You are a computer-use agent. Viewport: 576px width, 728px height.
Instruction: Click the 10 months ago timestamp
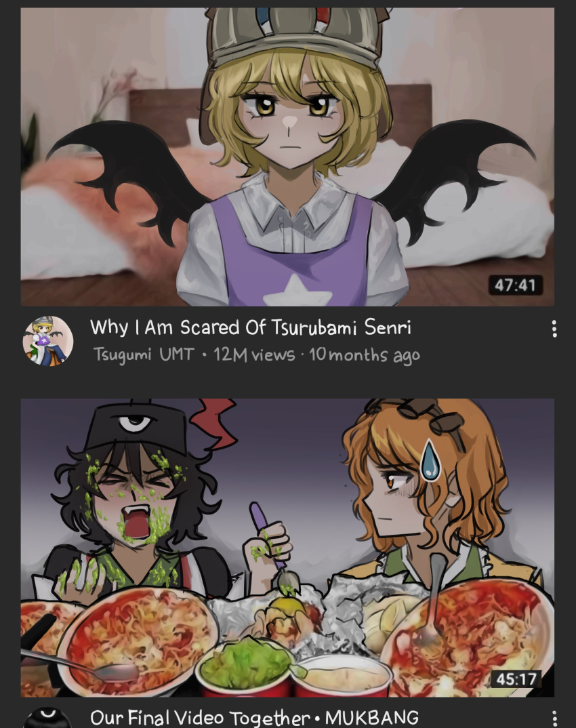click(365, 355)
